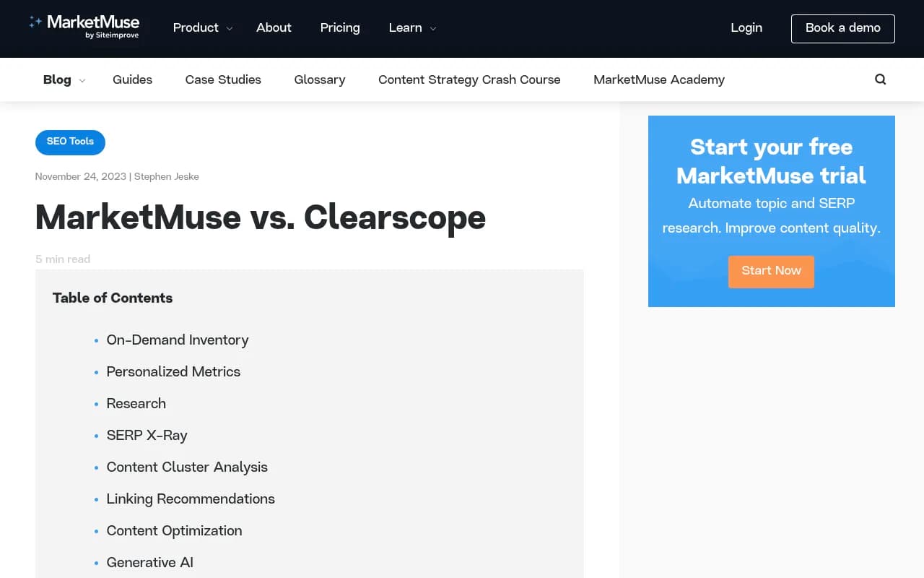Jump to Generative AI section
924x578 pixels.
[x=149, y=562]
